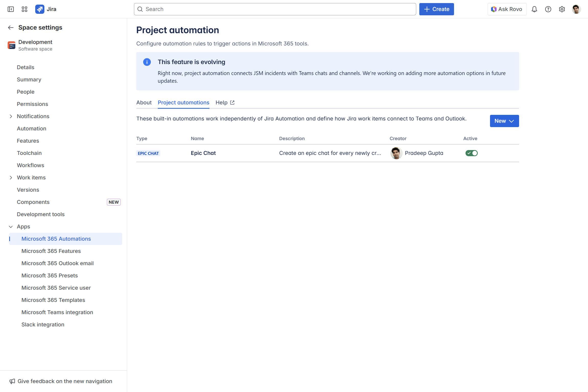Switch to the About tab

click(x=144, y=103)
